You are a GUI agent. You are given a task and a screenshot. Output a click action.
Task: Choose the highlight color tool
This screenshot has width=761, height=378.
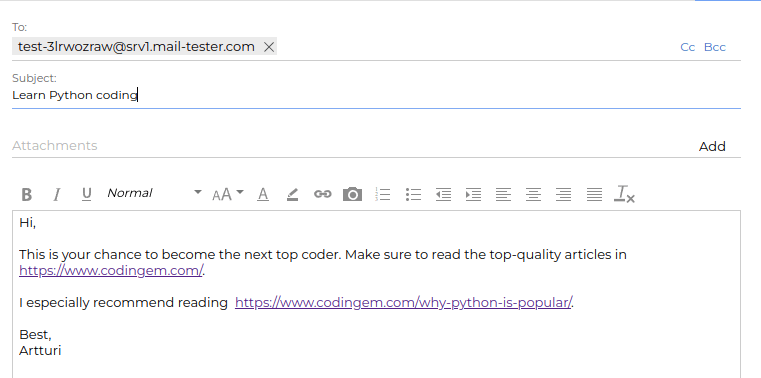pyautogui.click(x=292, y=195)
